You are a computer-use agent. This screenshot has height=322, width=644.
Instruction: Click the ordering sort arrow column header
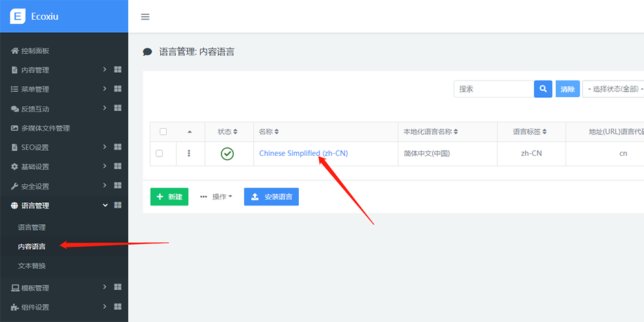[189, 132]
